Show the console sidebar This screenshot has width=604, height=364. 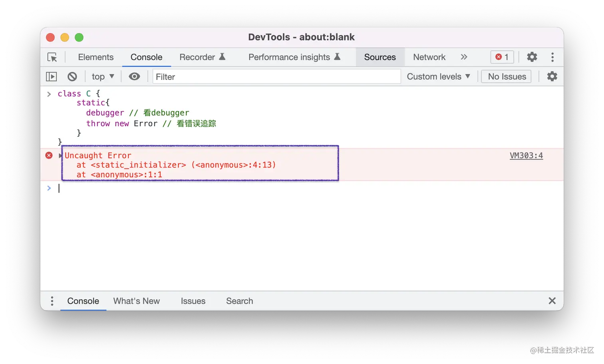(x=51, y=76)
